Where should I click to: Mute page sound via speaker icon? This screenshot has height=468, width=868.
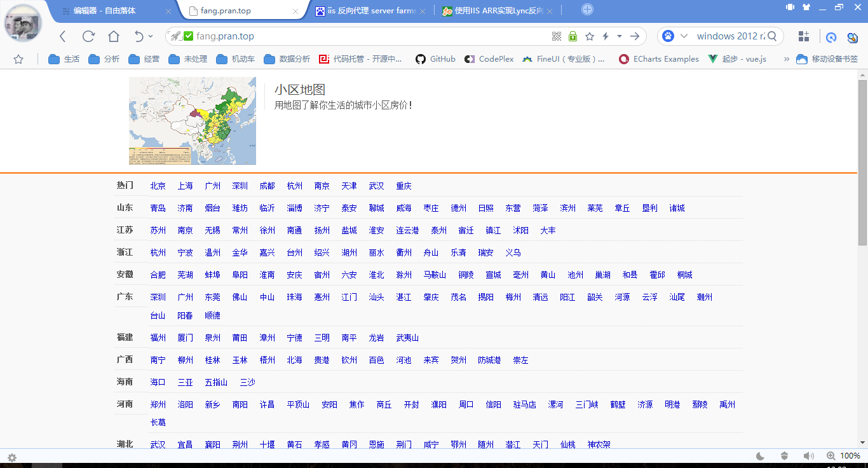point(808,456)
